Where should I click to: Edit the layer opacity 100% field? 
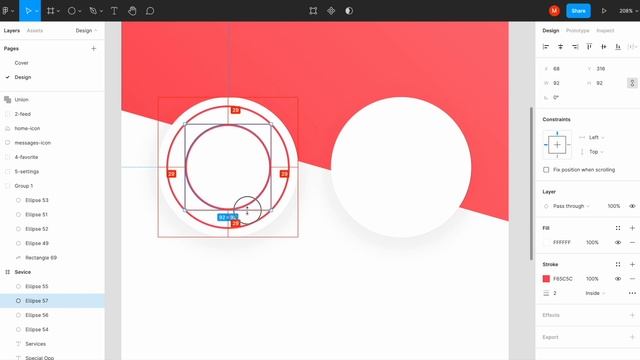pyautogui.click(x=613, y=206)
